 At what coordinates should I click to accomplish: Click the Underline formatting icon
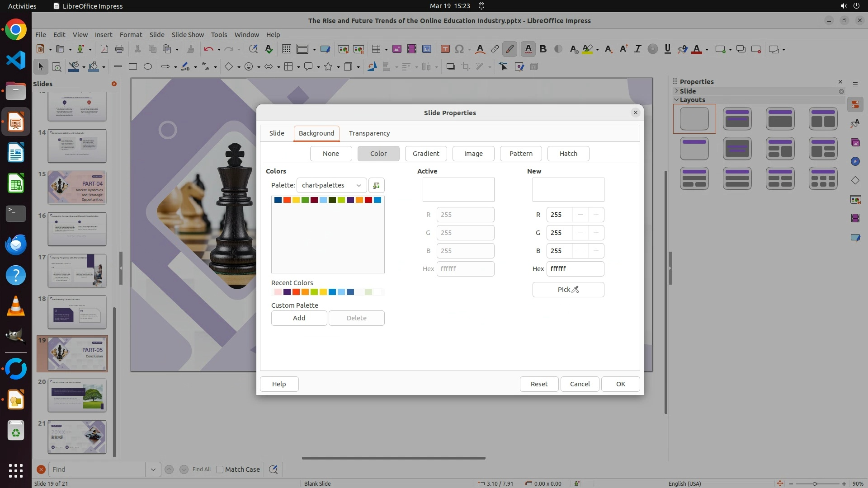[x=667, y=49]
